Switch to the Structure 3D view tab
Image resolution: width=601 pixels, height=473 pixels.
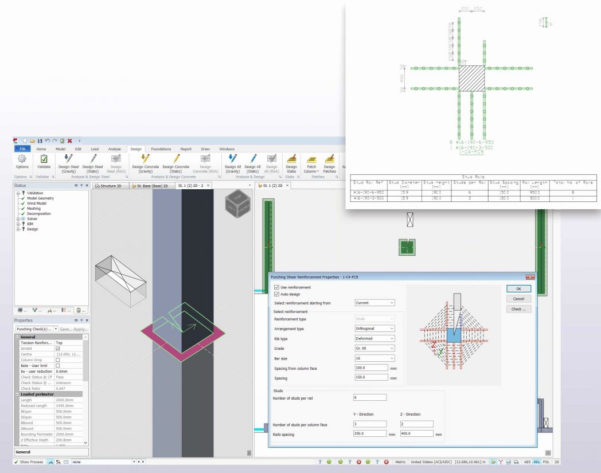(x=106, y=185)
